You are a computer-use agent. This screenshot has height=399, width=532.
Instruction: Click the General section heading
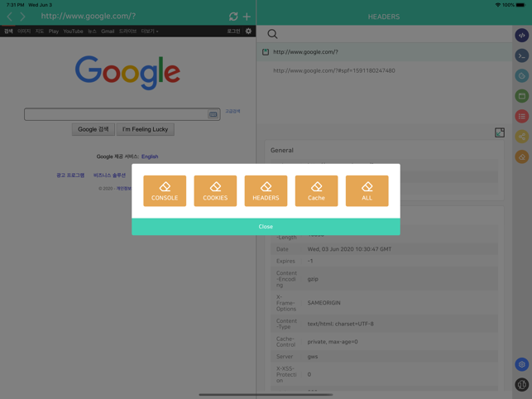[x=281, y=150]
